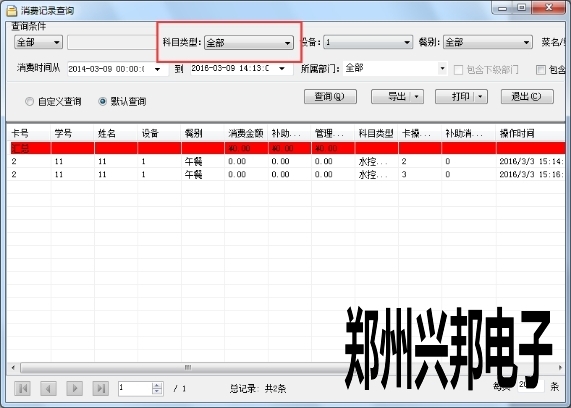Click horizontal scrollbar right arrow
The height and width of the screenshot is (408, 571).
[x=560, y=368]
